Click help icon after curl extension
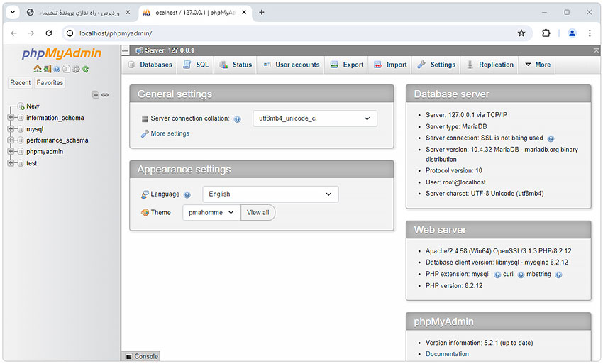Image resolution: width=603 pixels, height=364 pixels. click(521, 275)
